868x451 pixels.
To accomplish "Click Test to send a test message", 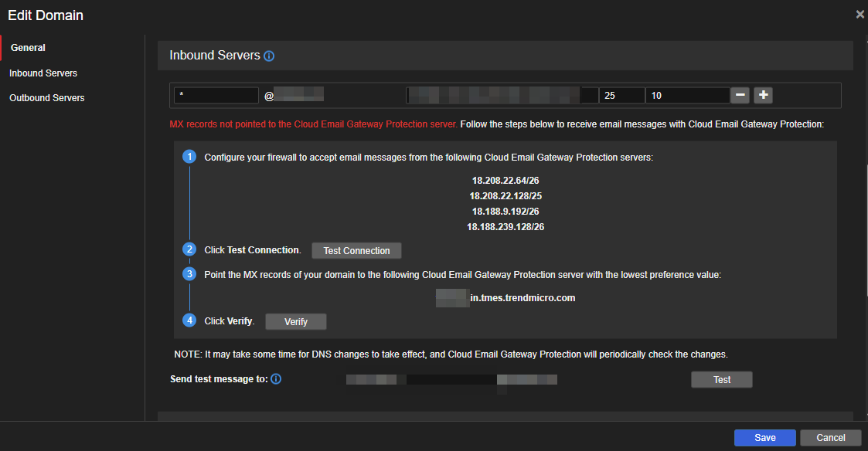I will [x=721, y=379].
